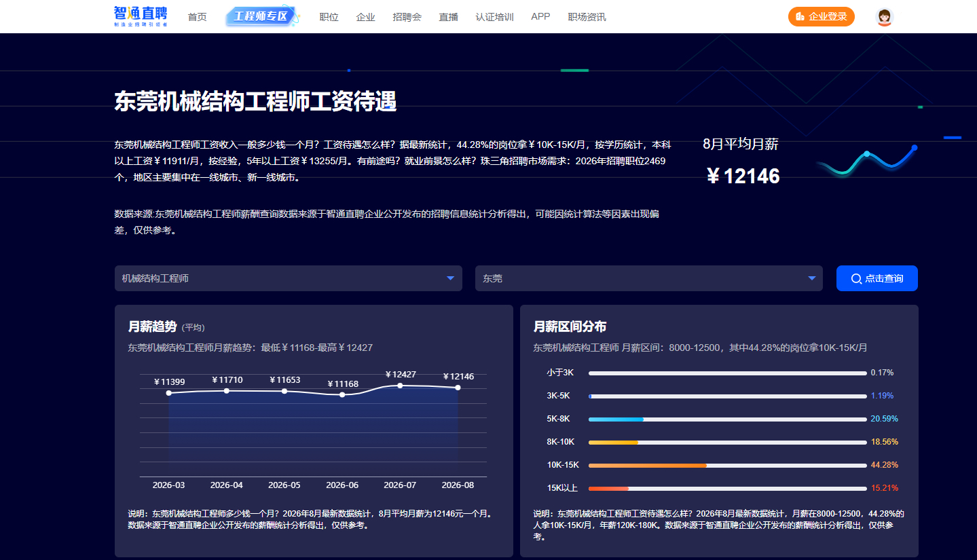Open the APP menu item

pos(541,16)
